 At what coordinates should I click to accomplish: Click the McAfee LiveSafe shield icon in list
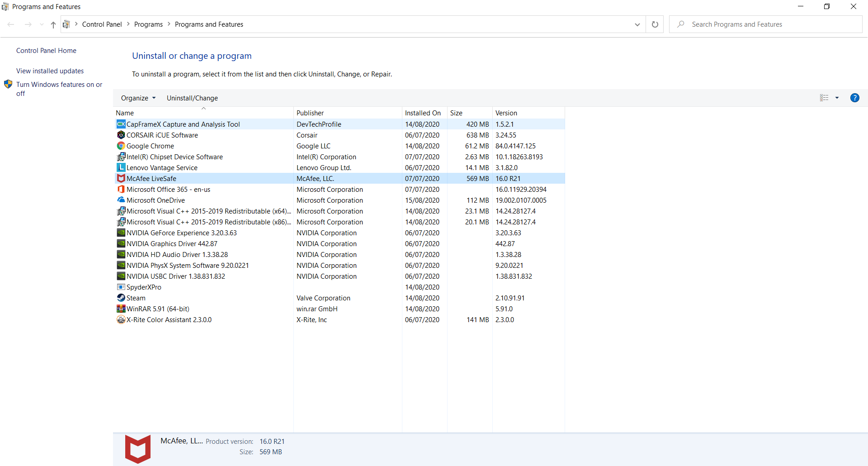(121, 178)
